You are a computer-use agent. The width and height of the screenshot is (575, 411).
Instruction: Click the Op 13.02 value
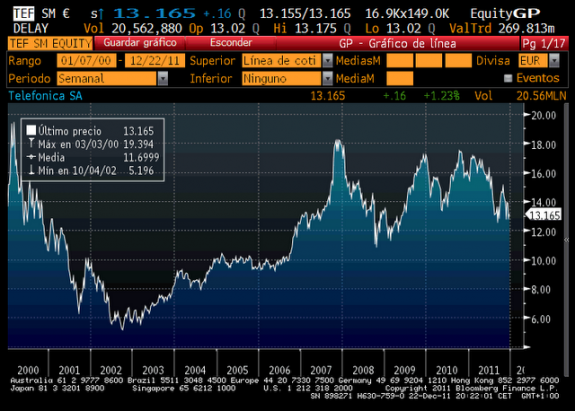227,29
